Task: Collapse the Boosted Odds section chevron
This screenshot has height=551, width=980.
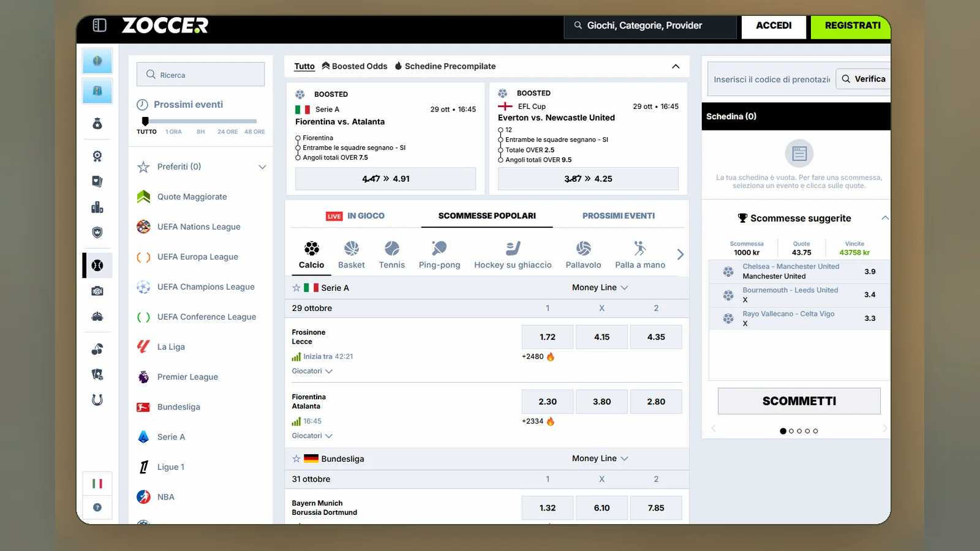Action: (x=676, y=66)
